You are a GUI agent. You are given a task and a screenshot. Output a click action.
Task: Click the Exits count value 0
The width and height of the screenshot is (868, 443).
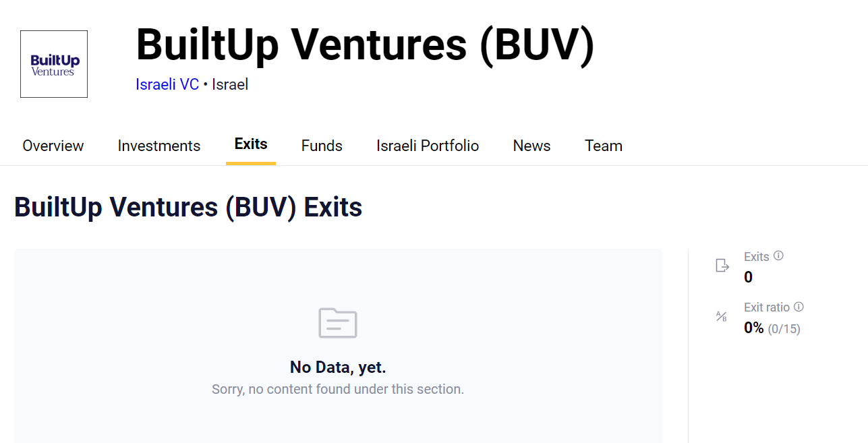(748, 277)
